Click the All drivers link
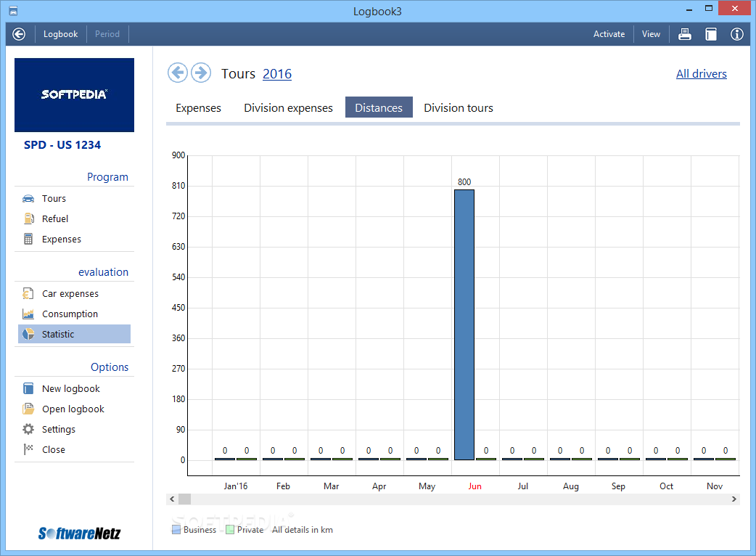The image size is (756, 556). click(701, 74)
